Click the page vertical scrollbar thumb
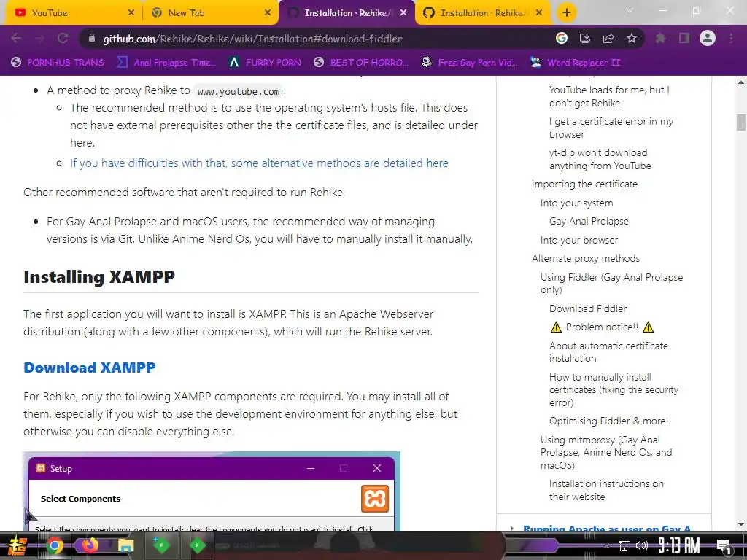 click(741, 122)
